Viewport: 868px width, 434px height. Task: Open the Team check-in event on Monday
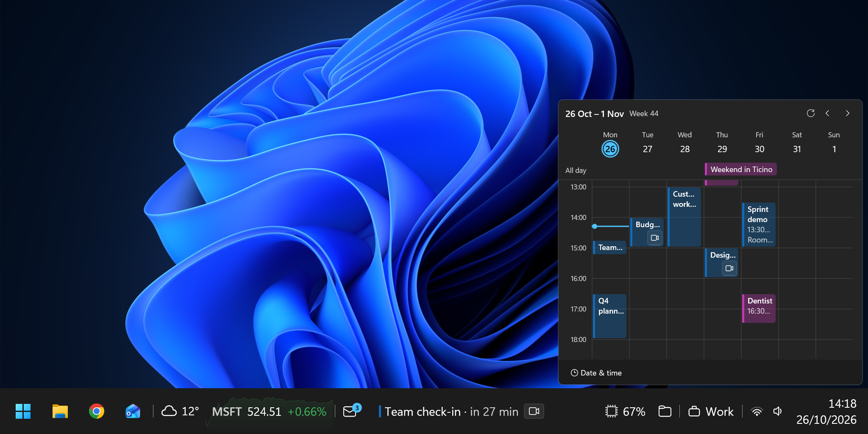pos(609,248)
